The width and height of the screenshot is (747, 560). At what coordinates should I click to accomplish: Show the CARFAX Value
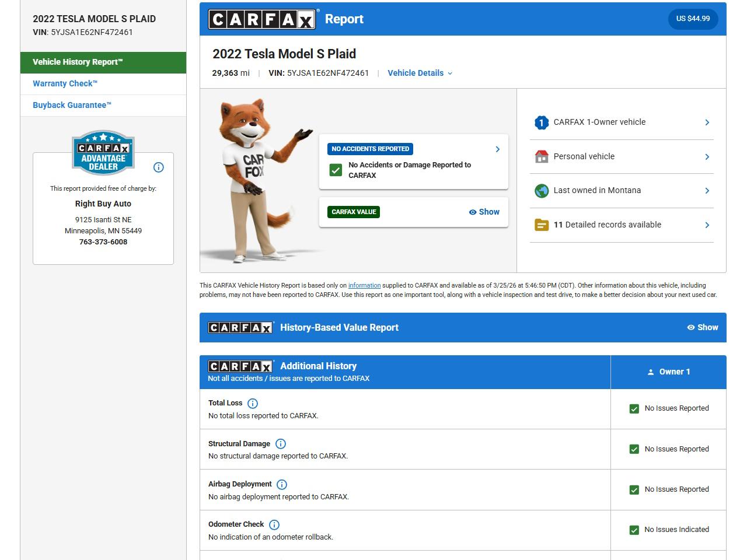(x=484, y=212)
